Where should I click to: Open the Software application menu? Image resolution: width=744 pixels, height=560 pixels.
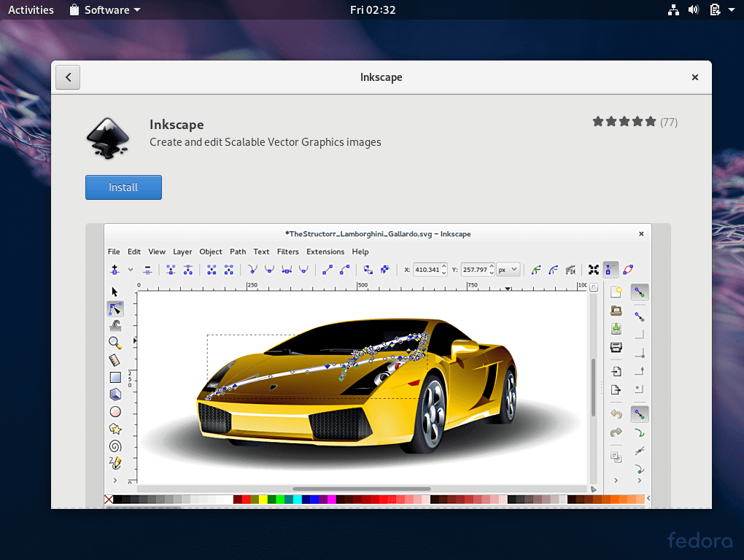click(x=105, y=10)
